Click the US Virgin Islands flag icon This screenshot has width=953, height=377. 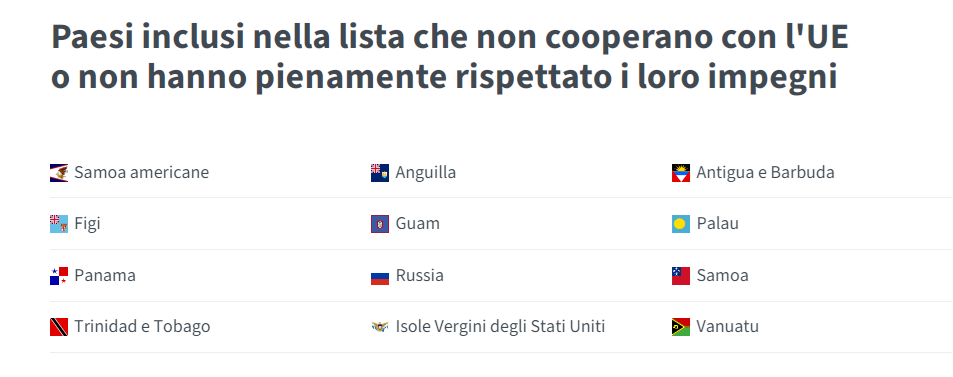click(x=380, y=327)
